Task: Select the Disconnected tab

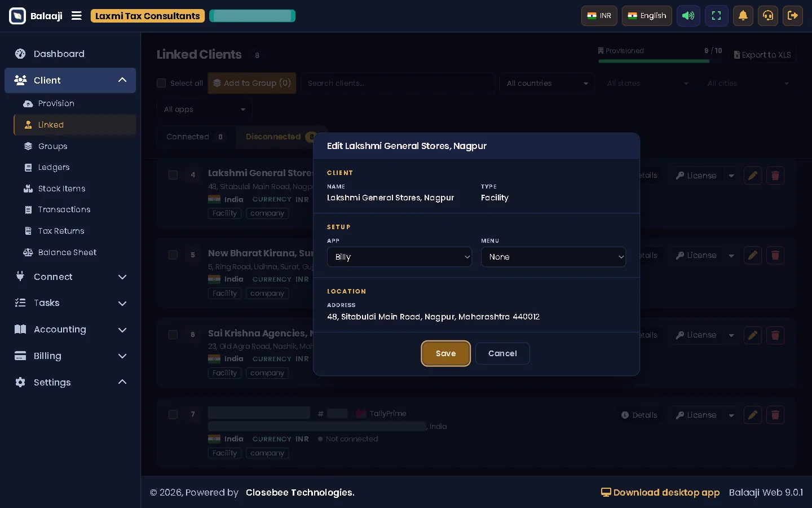Action: coord(281,137)
